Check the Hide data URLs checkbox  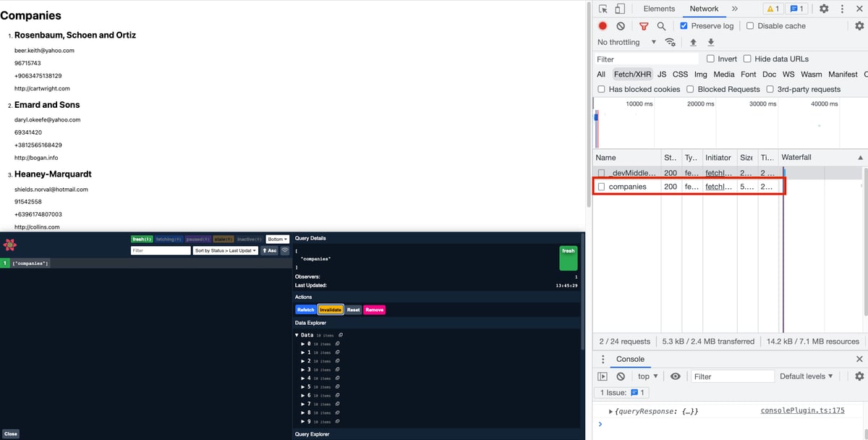tap(748, 59)
